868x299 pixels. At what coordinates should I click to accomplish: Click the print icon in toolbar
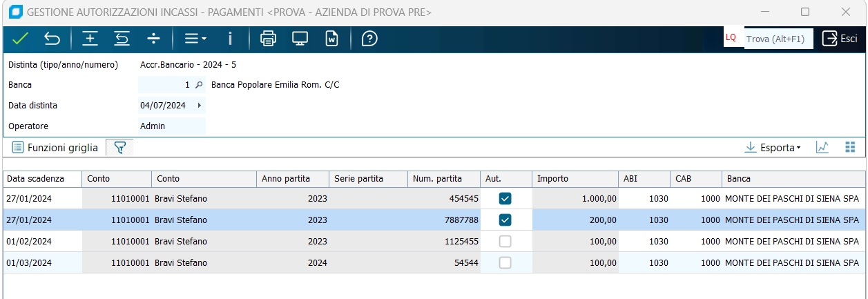click(x=268, y=39)
